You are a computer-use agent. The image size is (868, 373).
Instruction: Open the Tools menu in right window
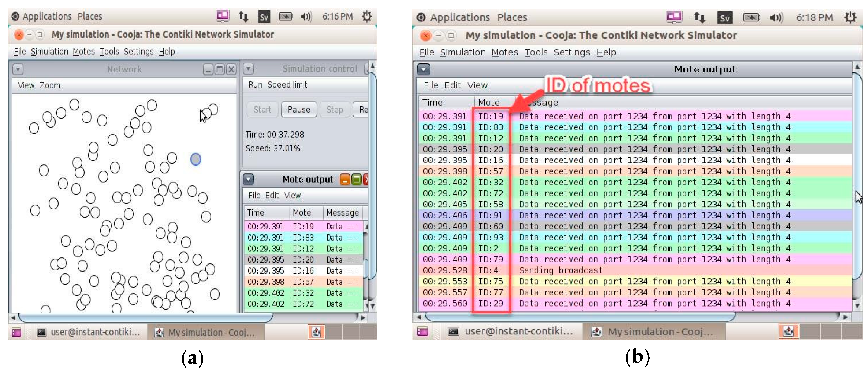pos(535,52)
